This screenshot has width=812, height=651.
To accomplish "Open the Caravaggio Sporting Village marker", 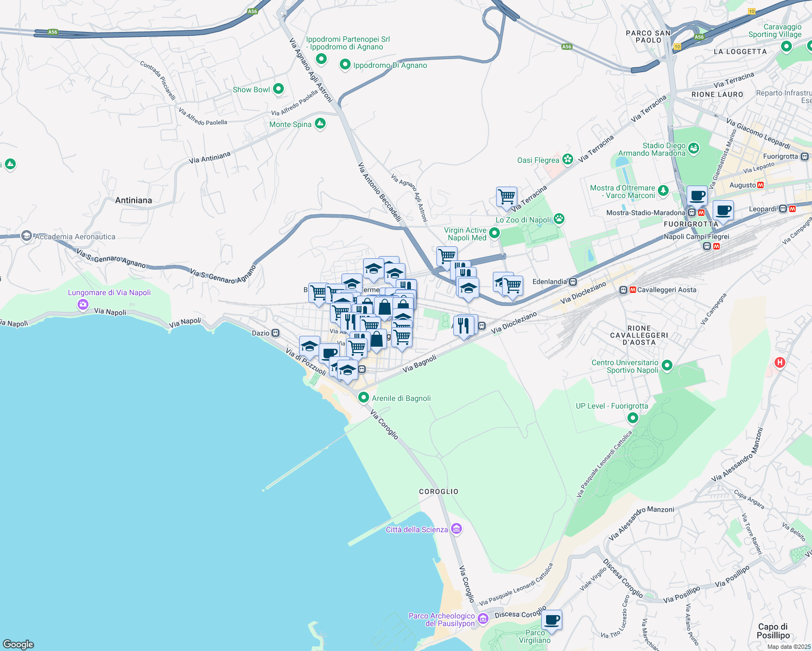I will [786, 47].
